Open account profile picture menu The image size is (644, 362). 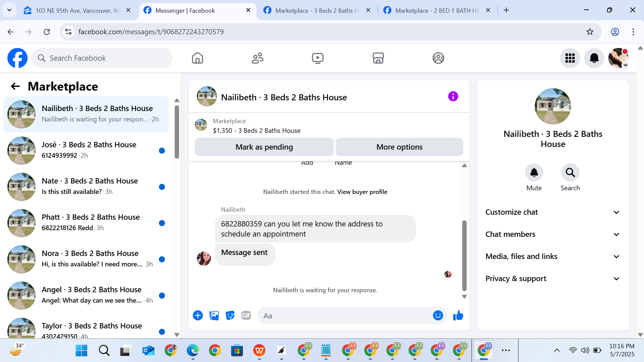click(x=618, y=58)
